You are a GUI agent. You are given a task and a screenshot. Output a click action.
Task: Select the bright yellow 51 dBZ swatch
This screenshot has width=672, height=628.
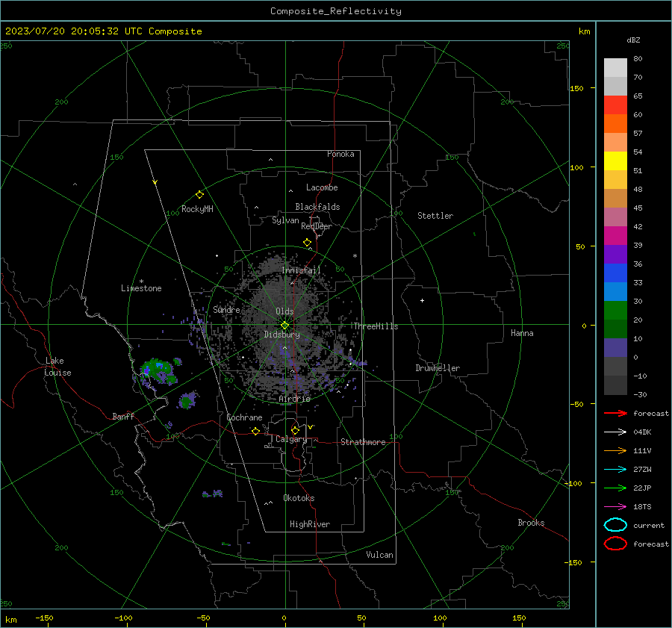pyautogui.click(x=615, y=161)
